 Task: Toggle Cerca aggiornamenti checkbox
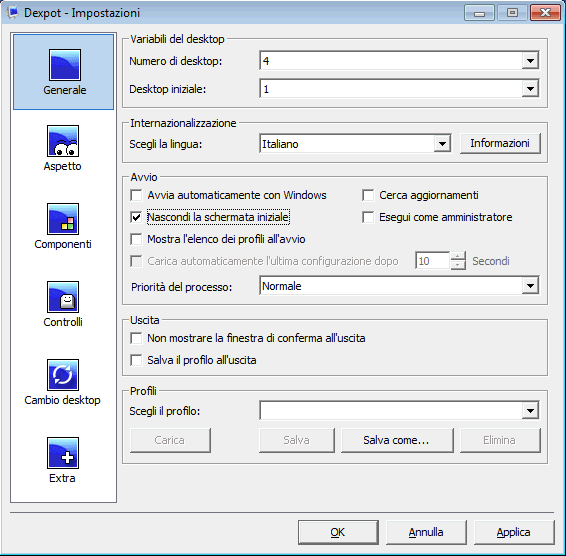pos(368,195)
